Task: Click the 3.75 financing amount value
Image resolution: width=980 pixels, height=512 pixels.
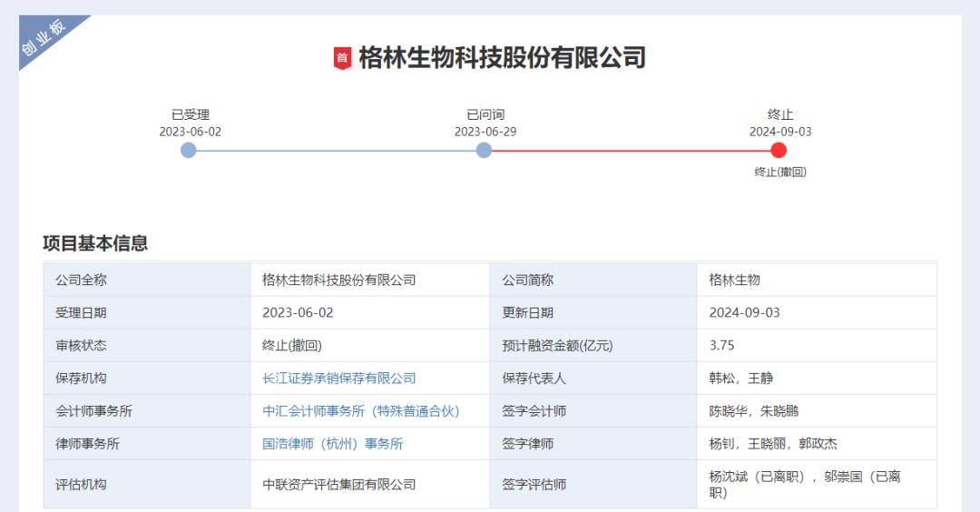Action: [722, 345]
